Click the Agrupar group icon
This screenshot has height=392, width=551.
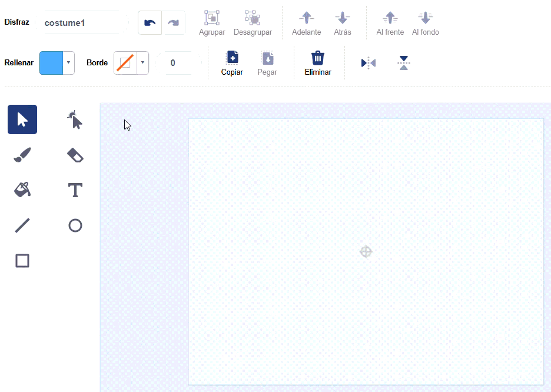(212, 18)
